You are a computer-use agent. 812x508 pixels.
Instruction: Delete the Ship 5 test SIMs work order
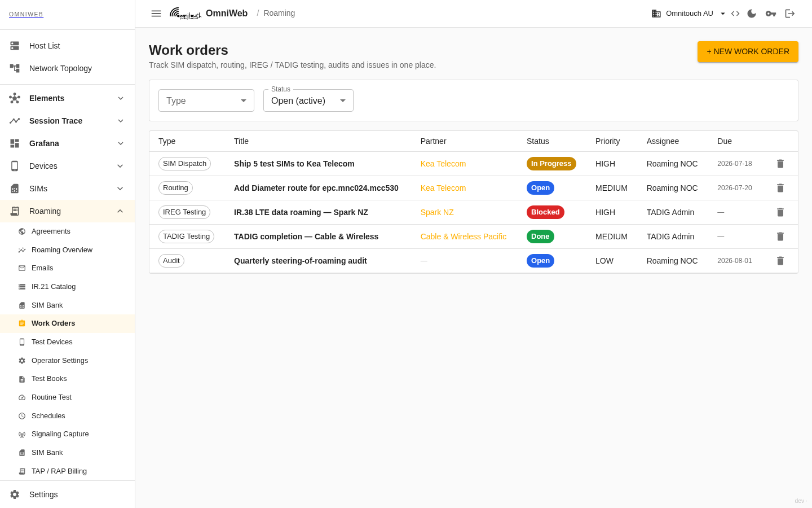coord(780,164)
